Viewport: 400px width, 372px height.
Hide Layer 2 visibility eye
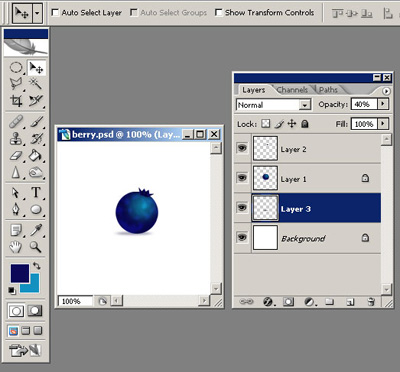(x=242, y=148)
